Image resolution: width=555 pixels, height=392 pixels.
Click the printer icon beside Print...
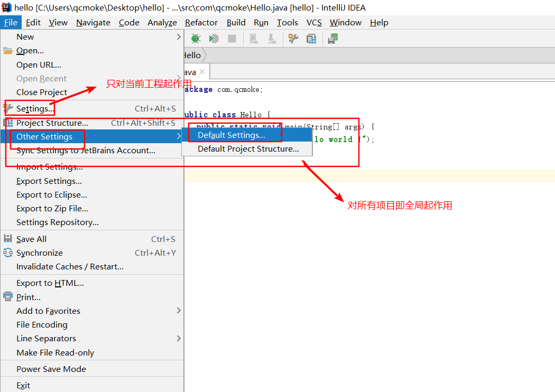coord(8,297)
